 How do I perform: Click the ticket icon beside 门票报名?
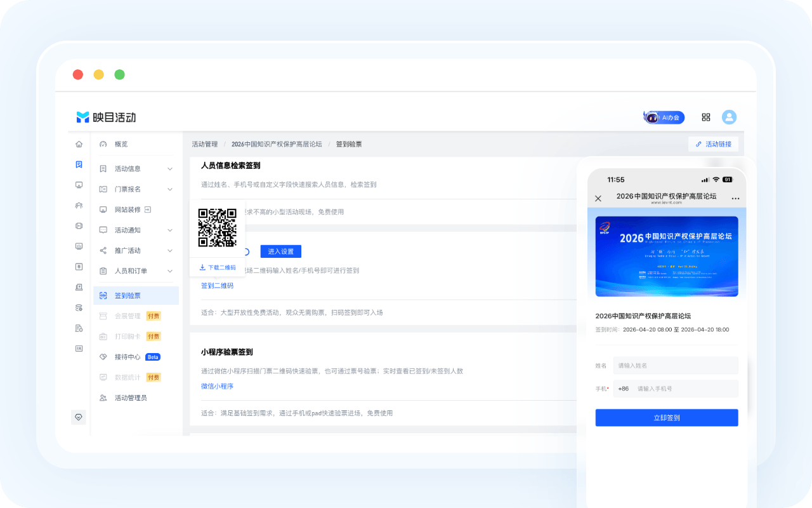[103, 189]
